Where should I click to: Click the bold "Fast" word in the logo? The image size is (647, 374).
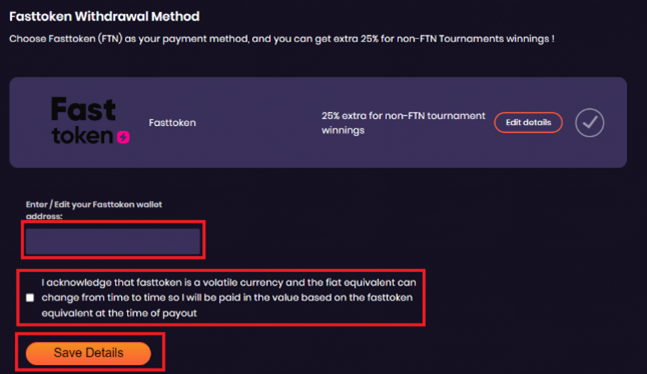coord(83,109)
